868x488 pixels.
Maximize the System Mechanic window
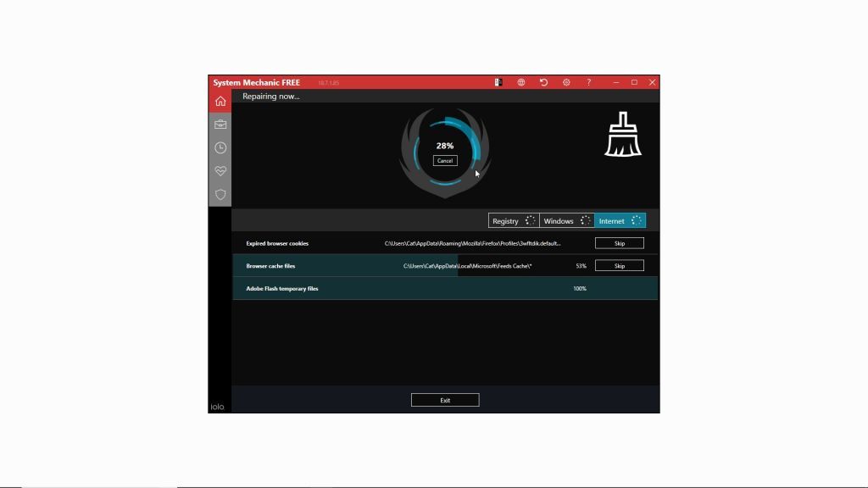click(634, 82)
